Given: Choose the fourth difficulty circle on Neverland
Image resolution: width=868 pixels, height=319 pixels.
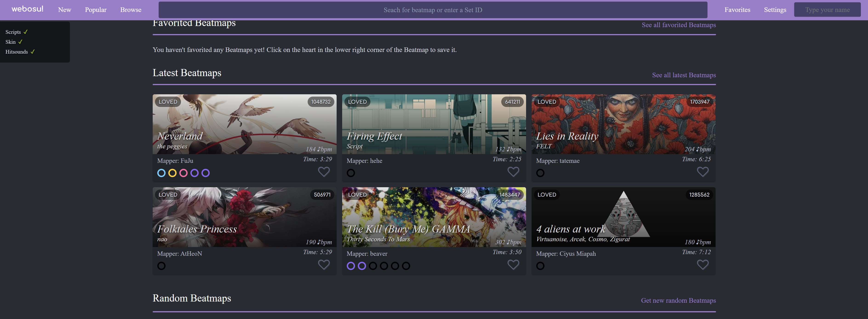Looking at the screenshot, I should [x=195, y=173].
